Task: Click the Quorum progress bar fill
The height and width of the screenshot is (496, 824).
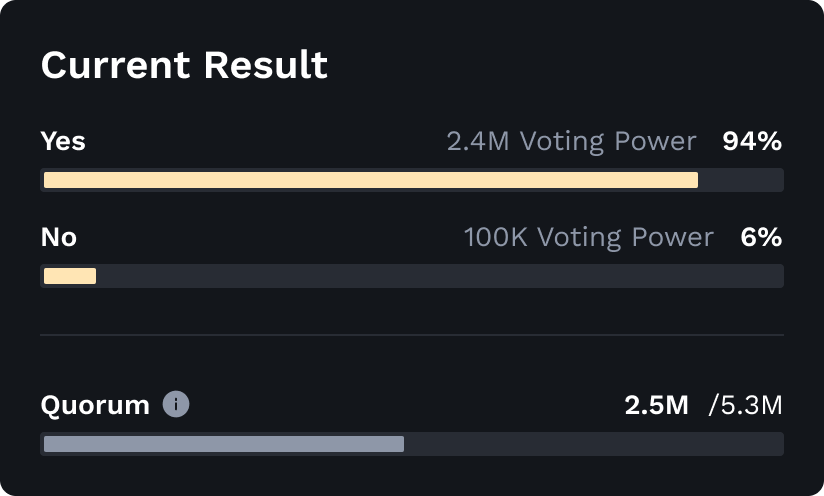Action: coord(224,444)
